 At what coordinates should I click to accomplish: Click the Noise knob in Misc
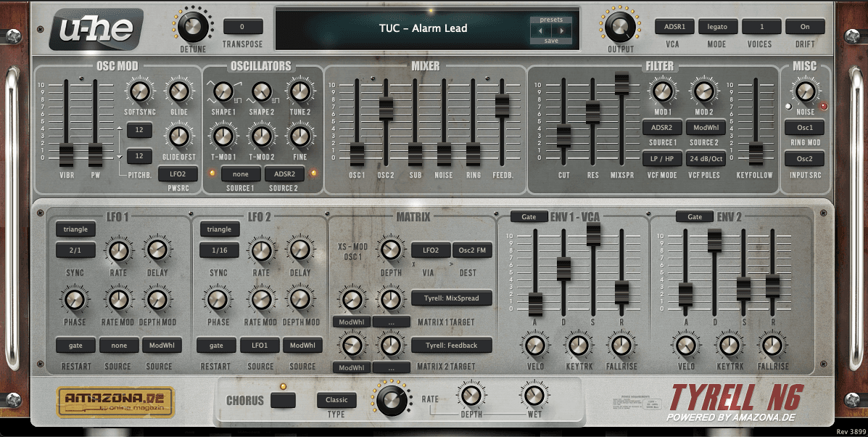coord(806,91)
